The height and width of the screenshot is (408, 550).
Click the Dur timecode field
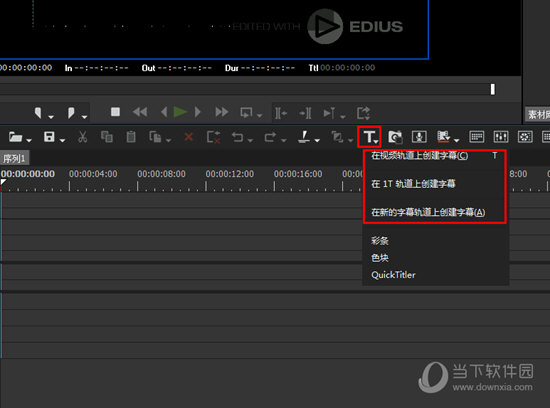(x=268, y=68)
